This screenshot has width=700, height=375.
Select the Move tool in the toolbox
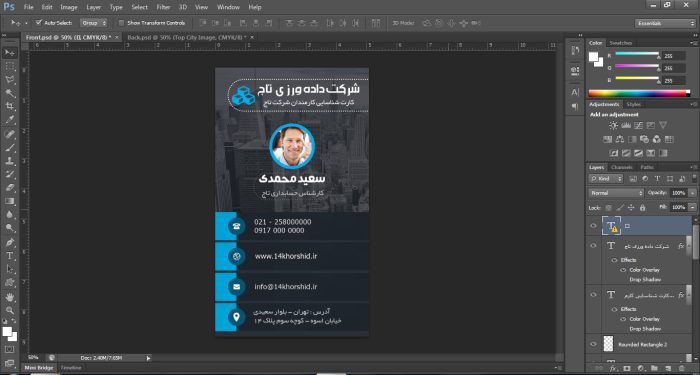pos(9,53)
